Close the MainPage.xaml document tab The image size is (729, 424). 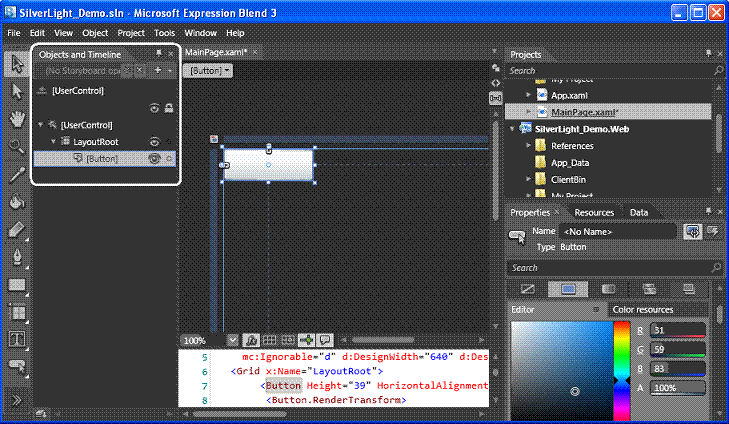255,52
